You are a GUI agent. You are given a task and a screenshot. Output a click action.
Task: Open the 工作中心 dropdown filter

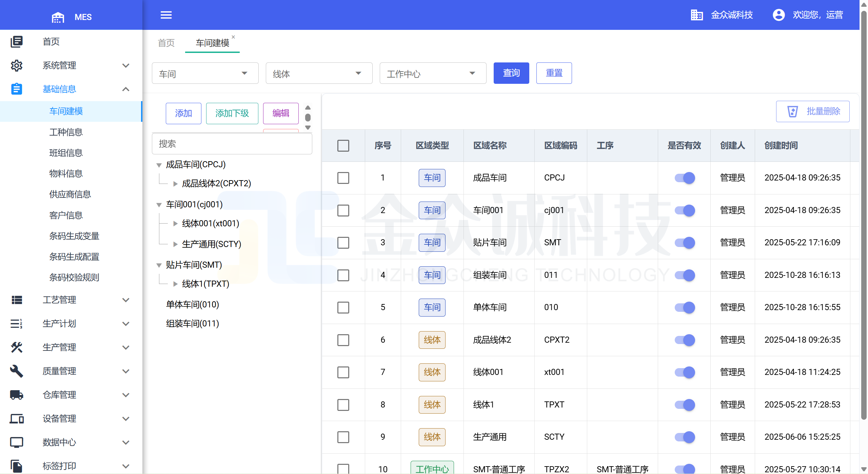pos(433,73)
